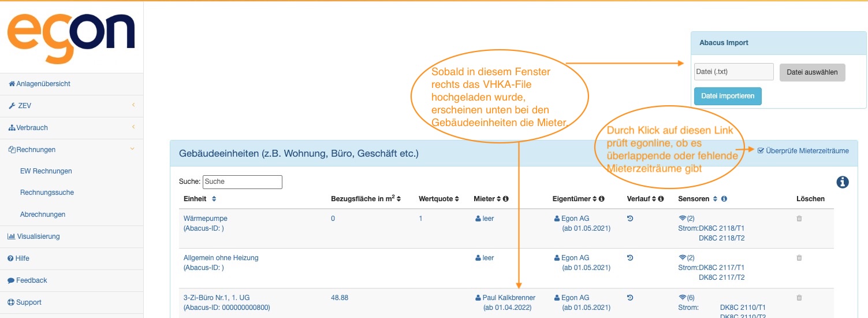The image size is (868, 318).
Task: Click the Datei auswählen button
Action: (x=812, y=72)
